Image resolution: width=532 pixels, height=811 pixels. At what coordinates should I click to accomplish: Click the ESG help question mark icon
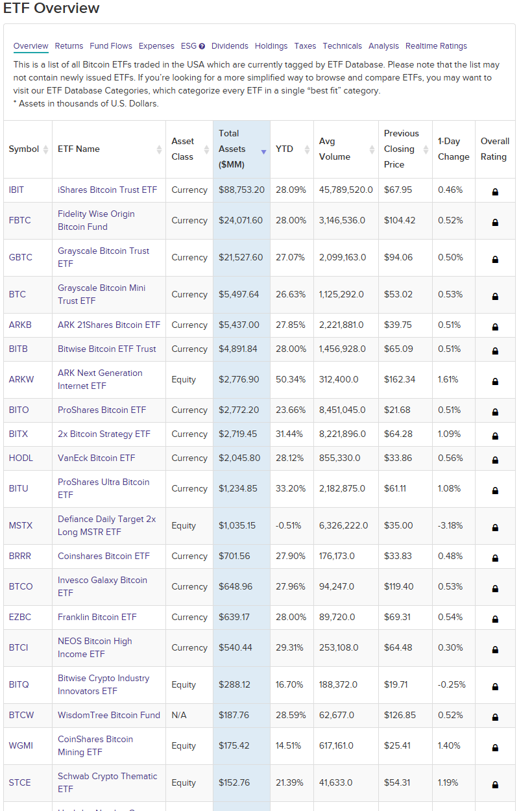[x=202, y=47]
